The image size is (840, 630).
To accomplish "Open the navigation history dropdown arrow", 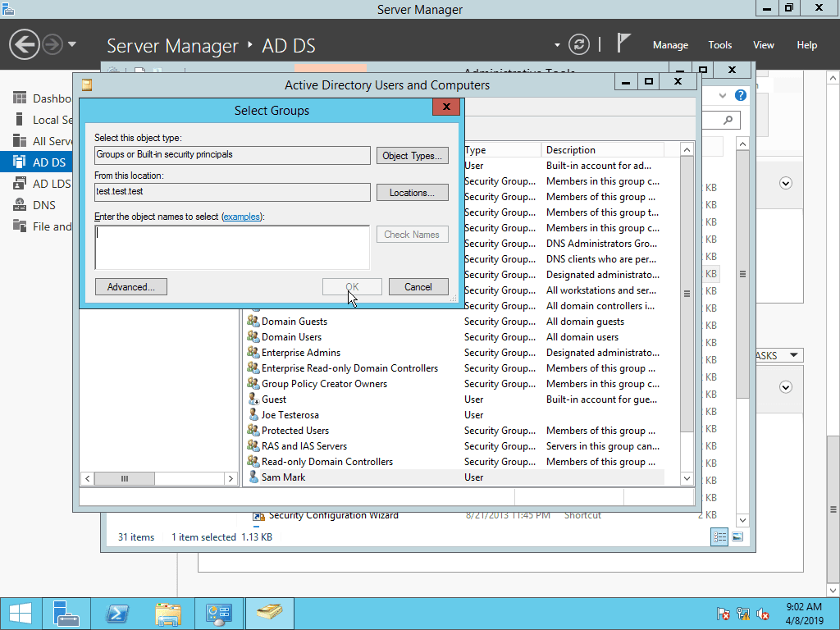I will point(72,44).
